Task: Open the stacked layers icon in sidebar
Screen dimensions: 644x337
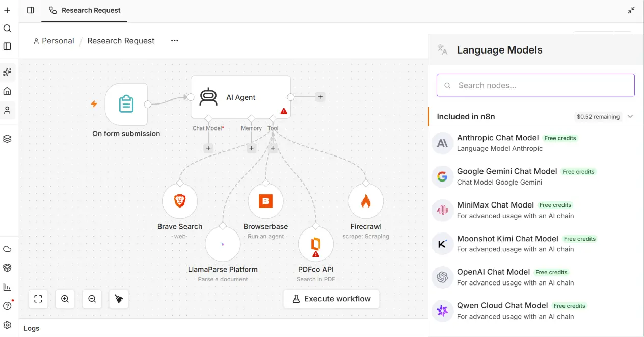Action: coord(7,139)
